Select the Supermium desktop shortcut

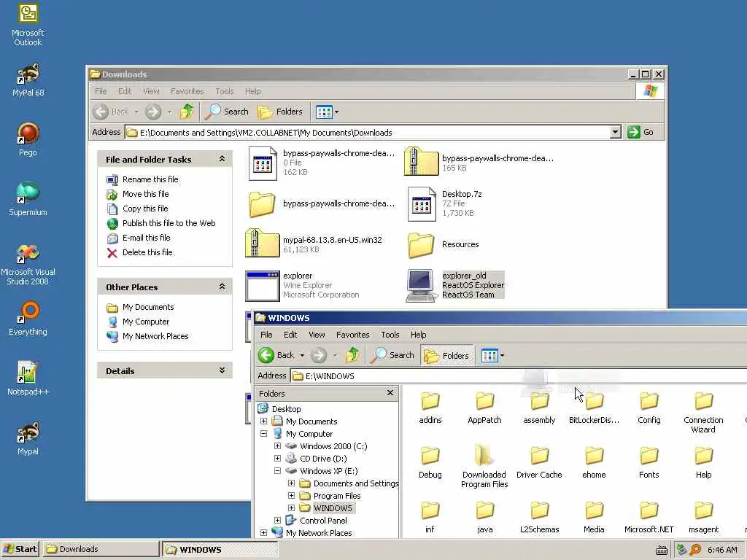(28, 198)
